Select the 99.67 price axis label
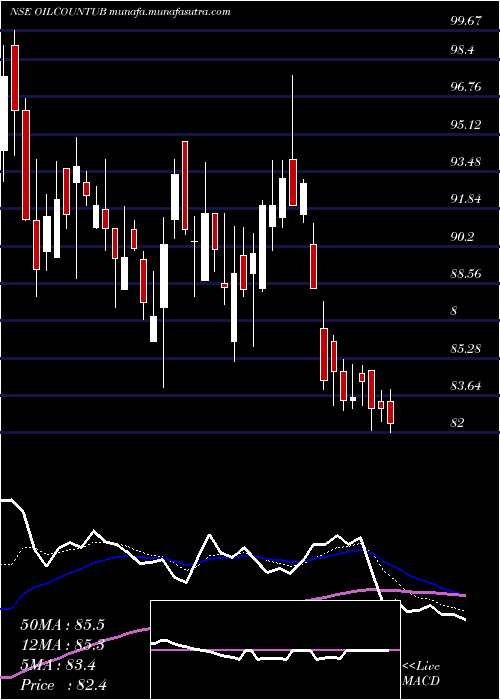This screenshot has width=500, height=700. 467,21
